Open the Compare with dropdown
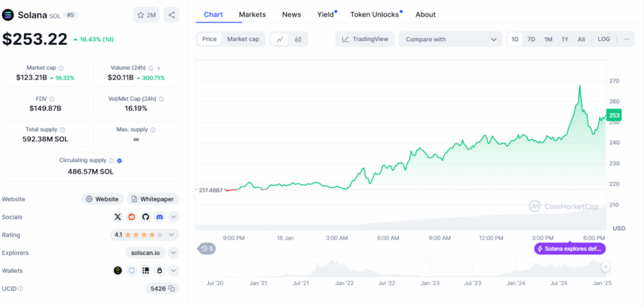Viewport: 644px width, 306px height. [450, 40]
